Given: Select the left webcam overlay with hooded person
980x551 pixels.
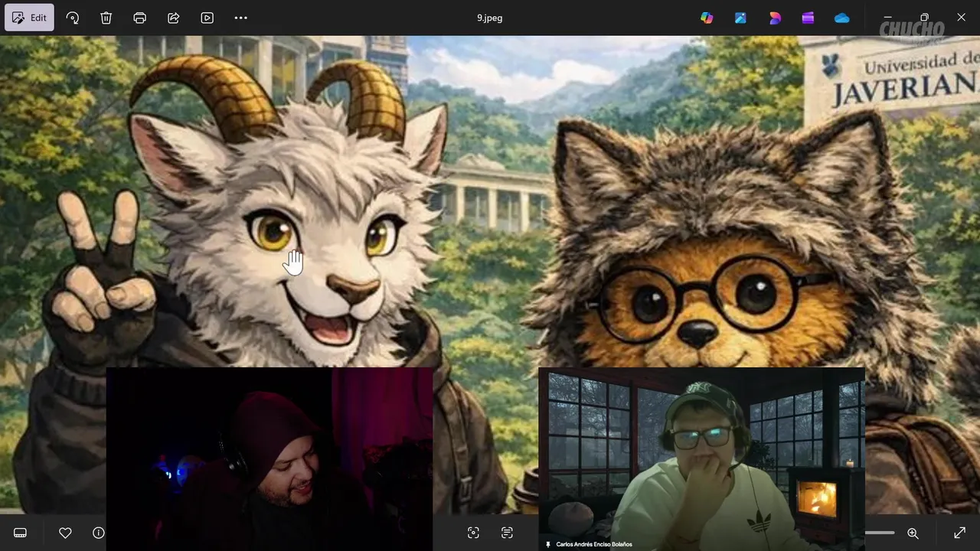Looking at the screenshot, I should point(269,459).
